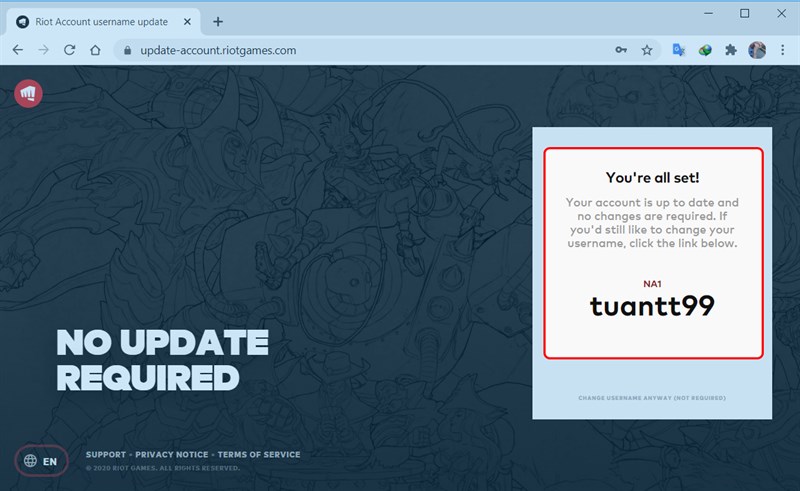The image size is (800, 491).
Task: Click the You're all set! heading
Action: click(x=652, y=178)
